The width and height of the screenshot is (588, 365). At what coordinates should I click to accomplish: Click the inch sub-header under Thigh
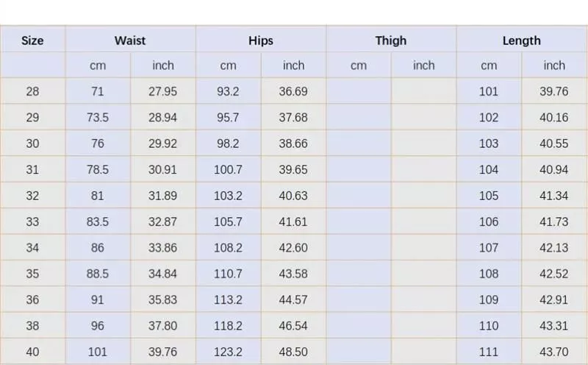(x=423, y=65)
